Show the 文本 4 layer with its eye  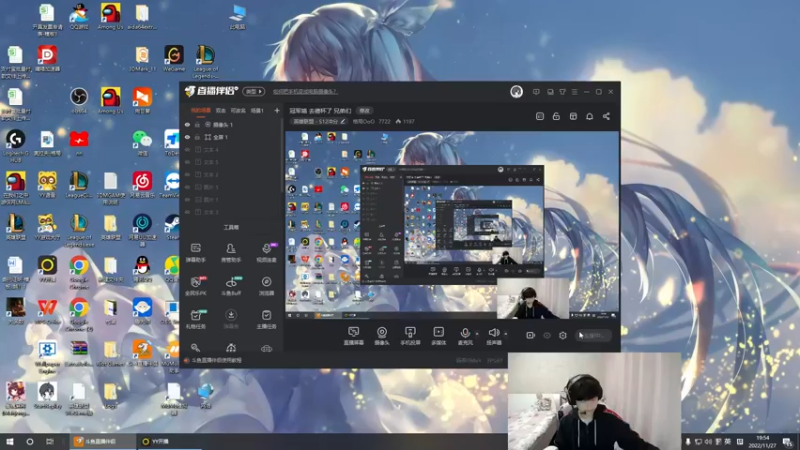pyautogui.click(x=187, y=149)
